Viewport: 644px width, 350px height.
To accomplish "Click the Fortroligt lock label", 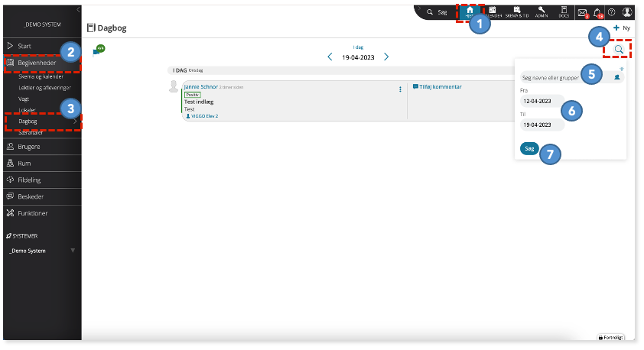I will coord(611,337).
